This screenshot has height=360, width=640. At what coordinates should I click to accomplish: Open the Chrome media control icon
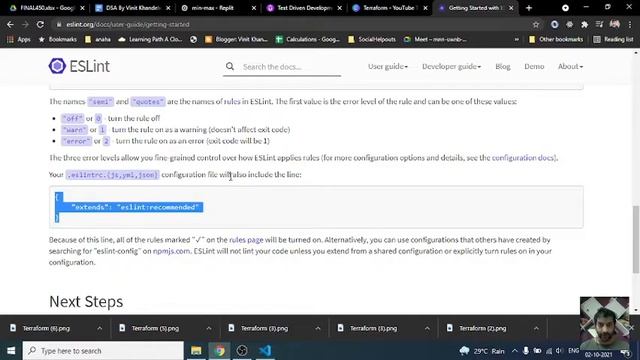600,24
